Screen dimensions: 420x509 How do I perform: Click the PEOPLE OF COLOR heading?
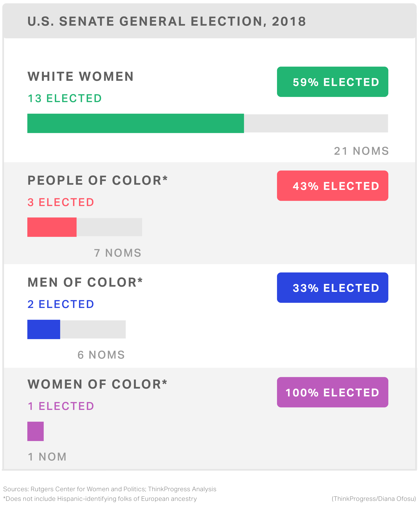coord(97,180)
